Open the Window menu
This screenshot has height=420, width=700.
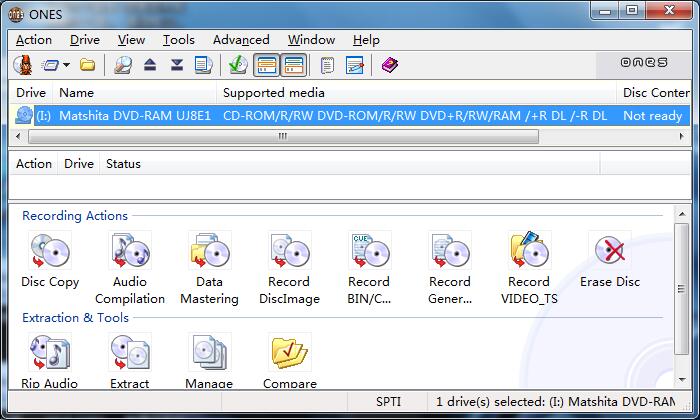[311, 40]
